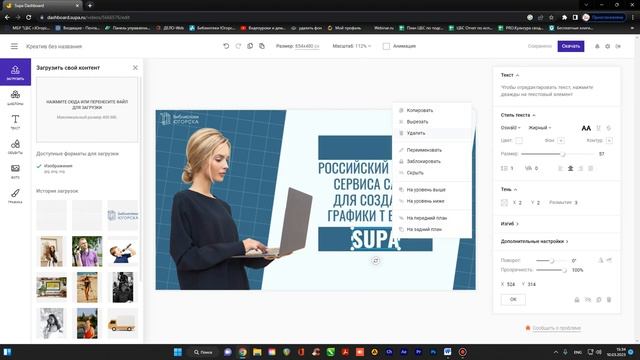Click the flip icon right of mirror icon
The height and width of the screenshot is (360, 640).
point(609,260)
